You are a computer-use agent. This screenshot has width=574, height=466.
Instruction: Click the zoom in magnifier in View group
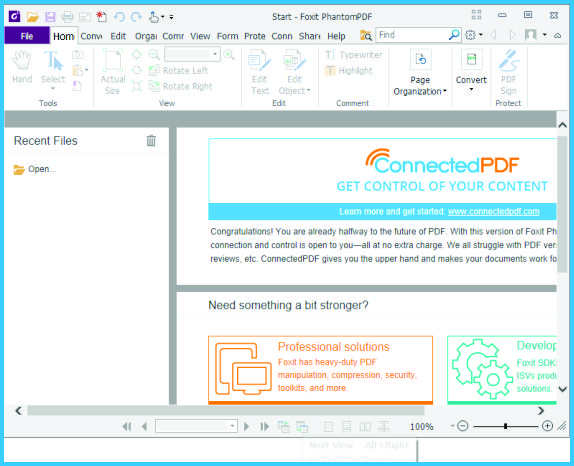pos(229,55)
